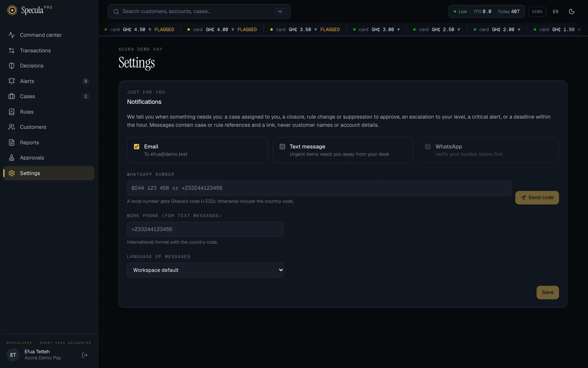Click ticker item GH₵ 3.50 FLAGGED
This screenshot has width=588, height=368.
(305, 29)
